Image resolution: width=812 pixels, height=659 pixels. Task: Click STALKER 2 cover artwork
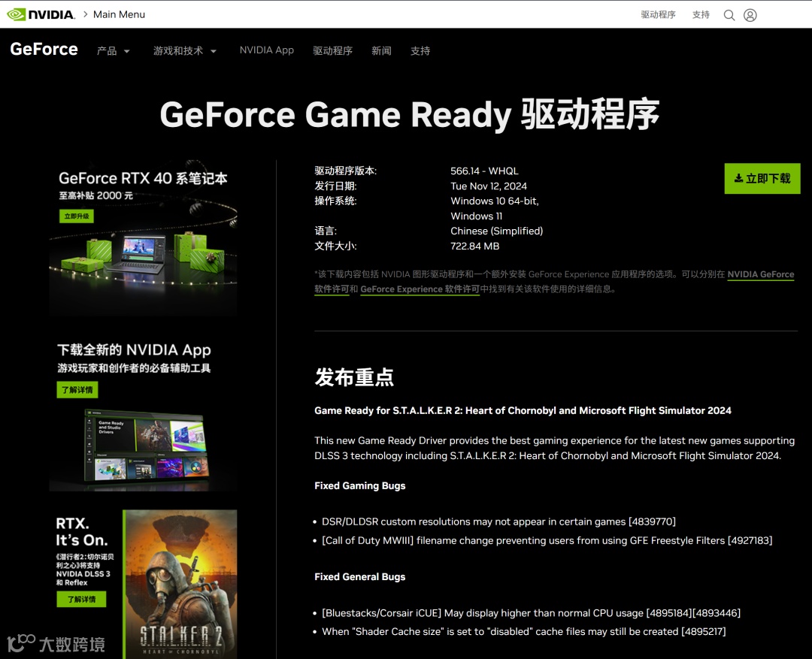tap(180, 585)
